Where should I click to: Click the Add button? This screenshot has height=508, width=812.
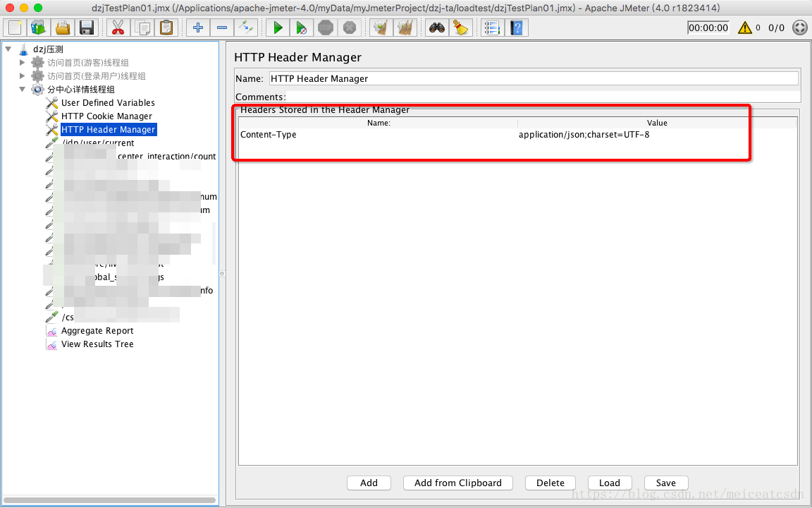click(369, 483)
